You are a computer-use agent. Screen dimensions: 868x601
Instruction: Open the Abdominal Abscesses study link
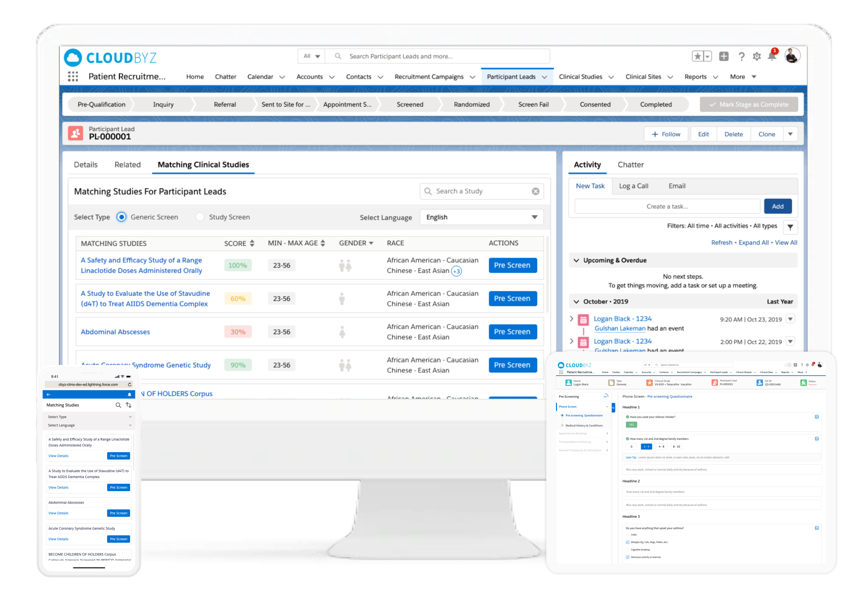(x=115, y=332)
